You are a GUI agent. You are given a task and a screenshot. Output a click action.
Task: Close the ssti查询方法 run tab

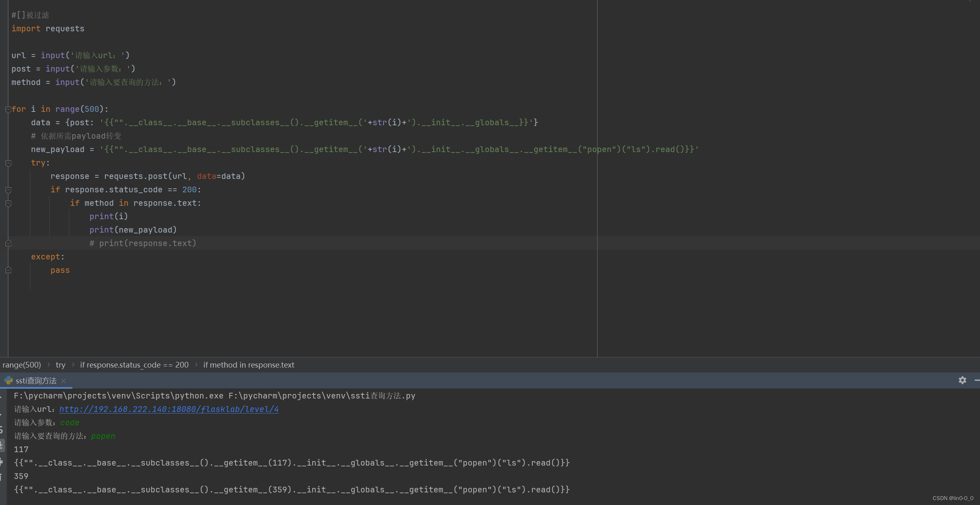coord(63,381)
